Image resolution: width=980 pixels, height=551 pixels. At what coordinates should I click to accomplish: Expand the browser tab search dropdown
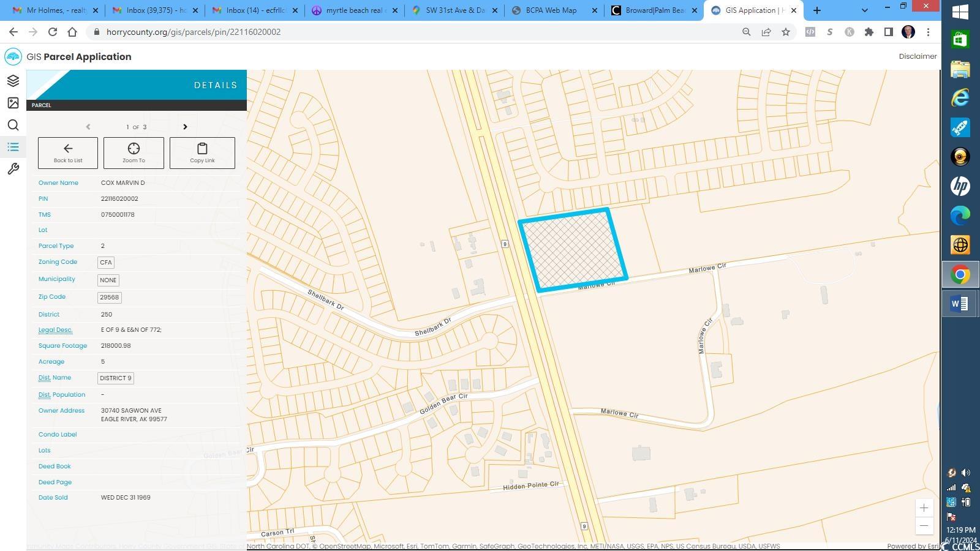(x=864, y=10)
